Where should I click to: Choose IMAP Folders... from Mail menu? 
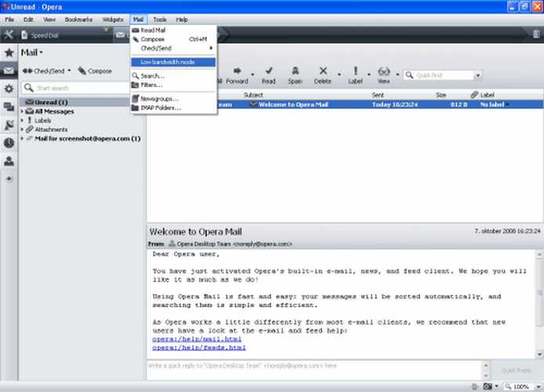[173, 107]
